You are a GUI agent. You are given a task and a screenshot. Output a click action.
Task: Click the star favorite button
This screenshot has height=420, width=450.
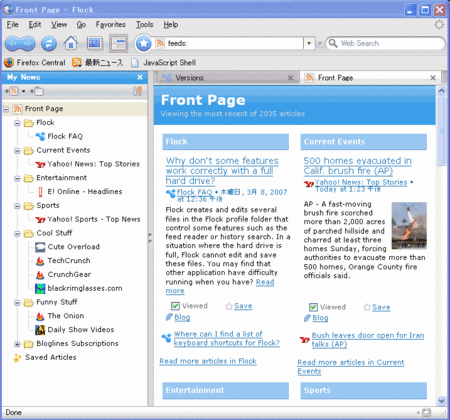click(144, 43)
